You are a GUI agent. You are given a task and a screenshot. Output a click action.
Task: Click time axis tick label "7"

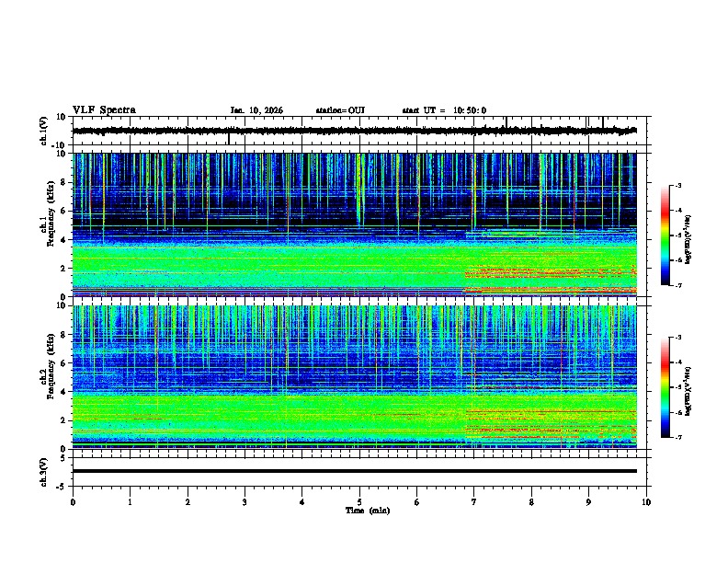(474, 502)
